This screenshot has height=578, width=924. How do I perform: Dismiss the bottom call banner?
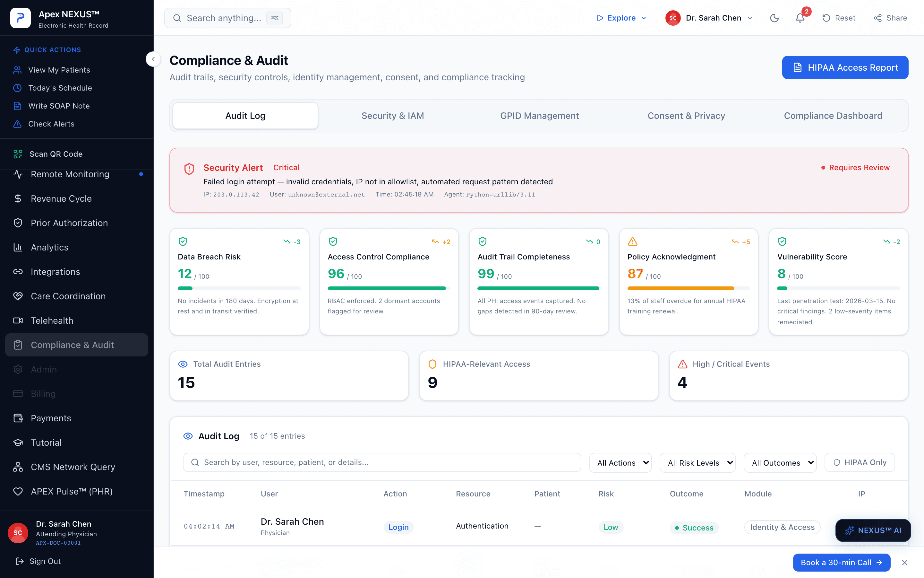(904, 562)
